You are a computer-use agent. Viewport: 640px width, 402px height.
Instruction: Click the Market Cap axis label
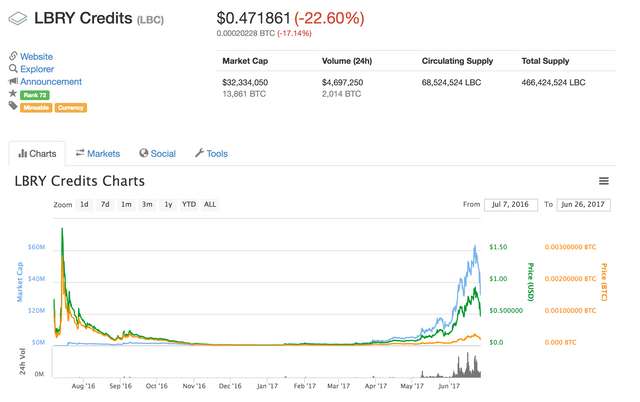[20, 282]
